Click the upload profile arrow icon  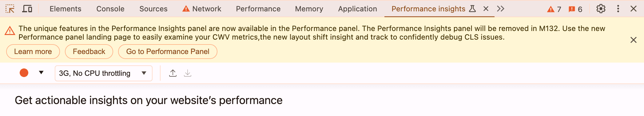coord(173,73)
